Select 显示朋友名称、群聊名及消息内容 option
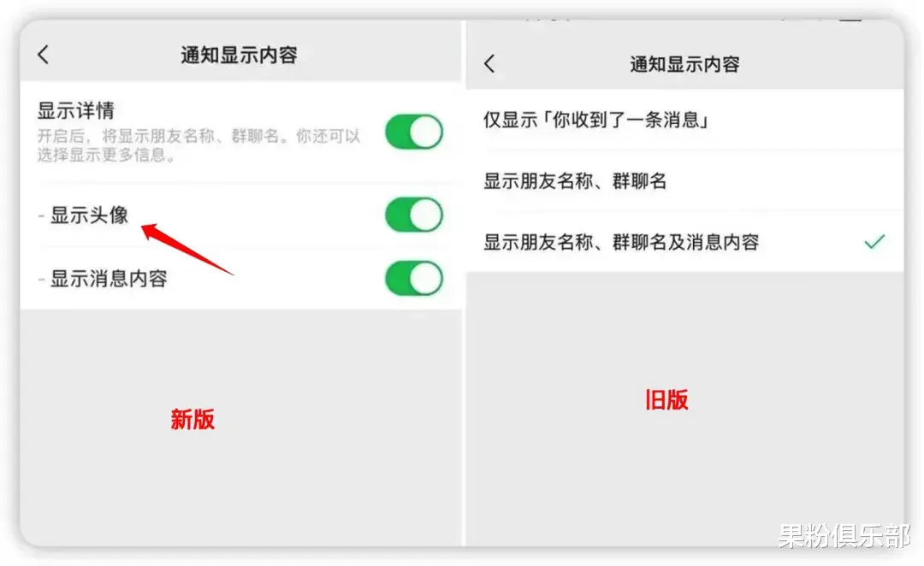 click(684, 241)
